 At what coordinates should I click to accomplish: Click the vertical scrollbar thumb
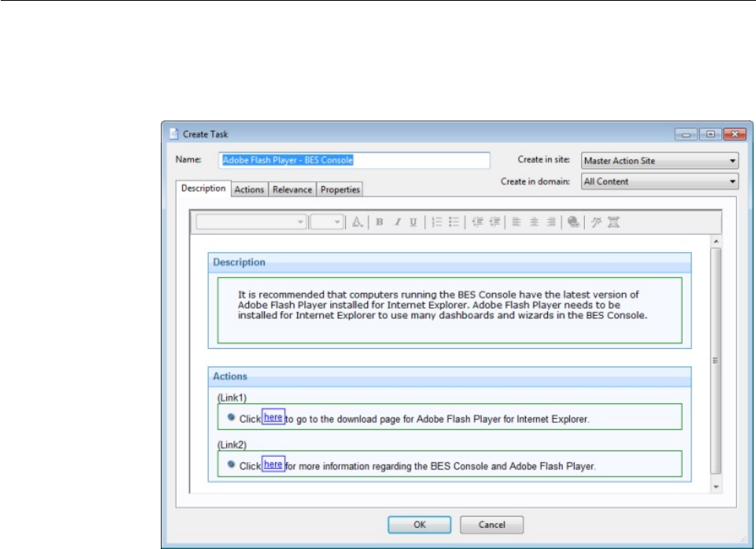(716, 361)
